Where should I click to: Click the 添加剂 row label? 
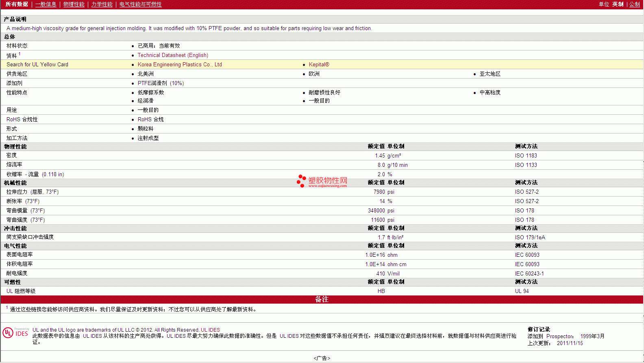pos(14,83)
